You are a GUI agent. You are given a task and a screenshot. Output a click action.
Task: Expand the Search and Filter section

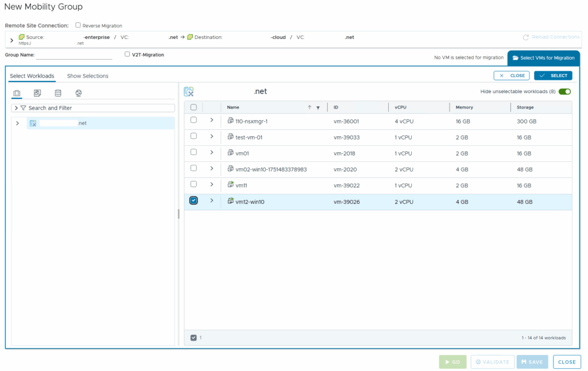(x=16, y=108)
